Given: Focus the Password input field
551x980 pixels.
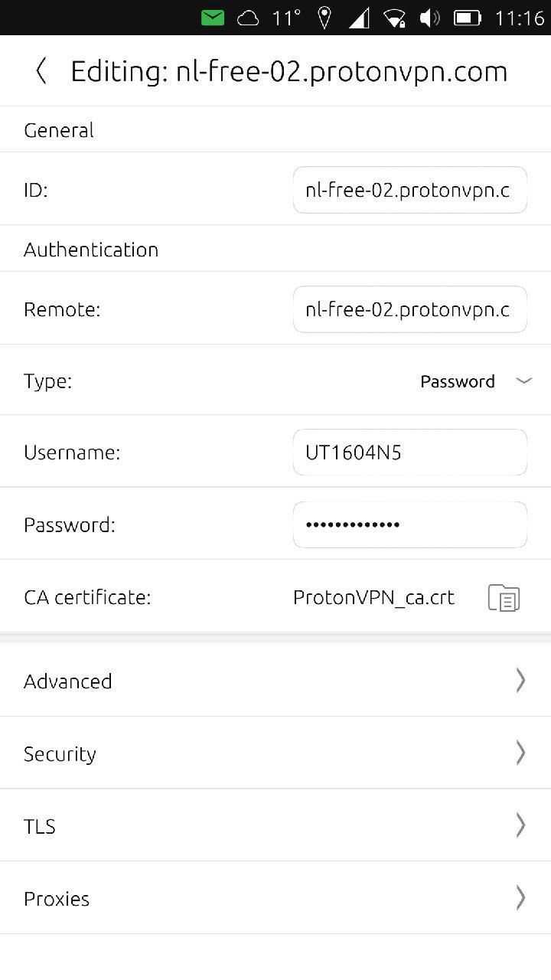Looking at the screenshot, I should [409, 524].
